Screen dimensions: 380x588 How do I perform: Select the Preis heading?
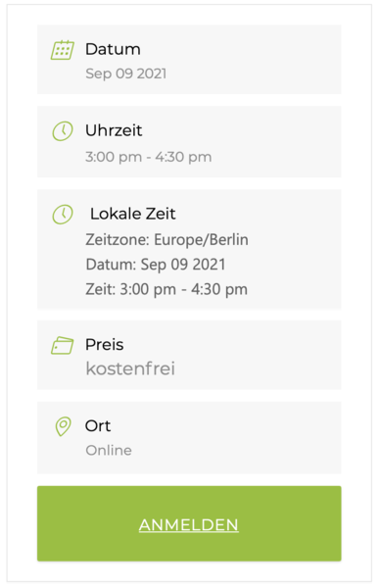click(104, 345)
